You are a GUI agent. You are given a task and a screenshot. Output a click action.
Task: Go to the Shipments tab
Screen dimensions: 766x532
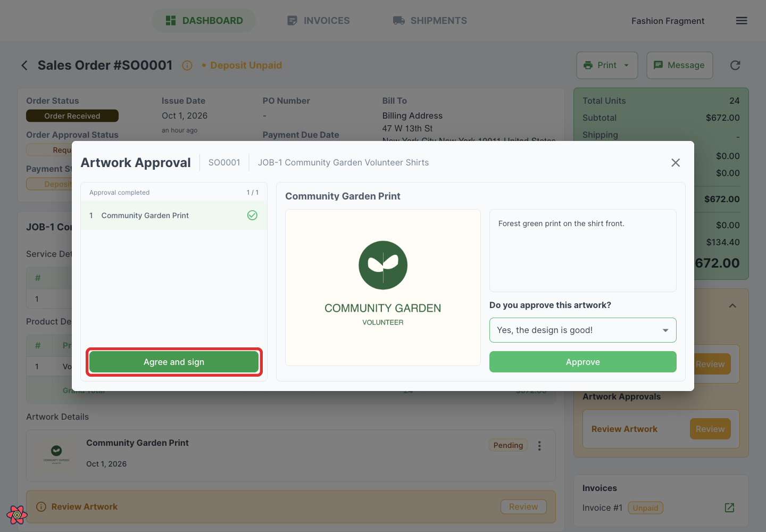pos(430,21)
